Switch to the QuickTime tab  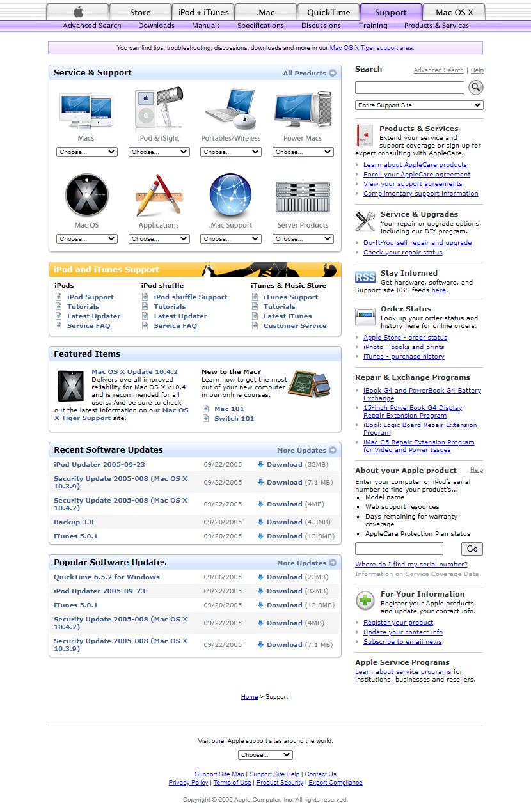tap(328, 12)
